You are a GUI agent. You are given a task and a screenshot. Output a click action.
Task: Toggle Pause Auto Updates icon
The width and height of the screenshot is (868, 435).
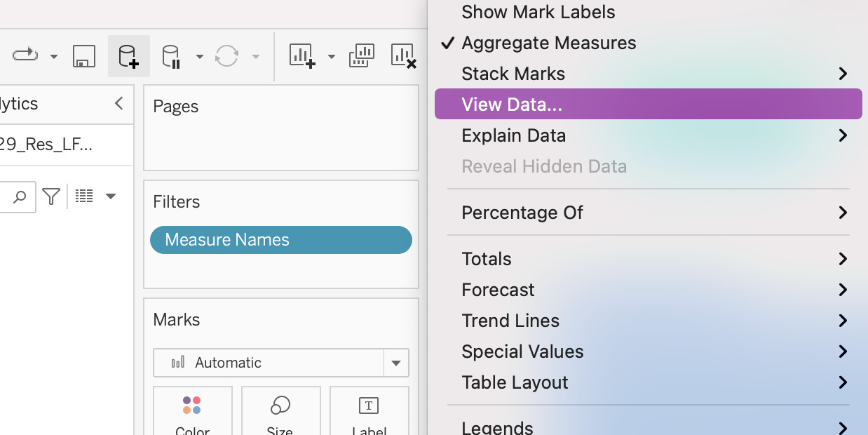click(171, 56)
